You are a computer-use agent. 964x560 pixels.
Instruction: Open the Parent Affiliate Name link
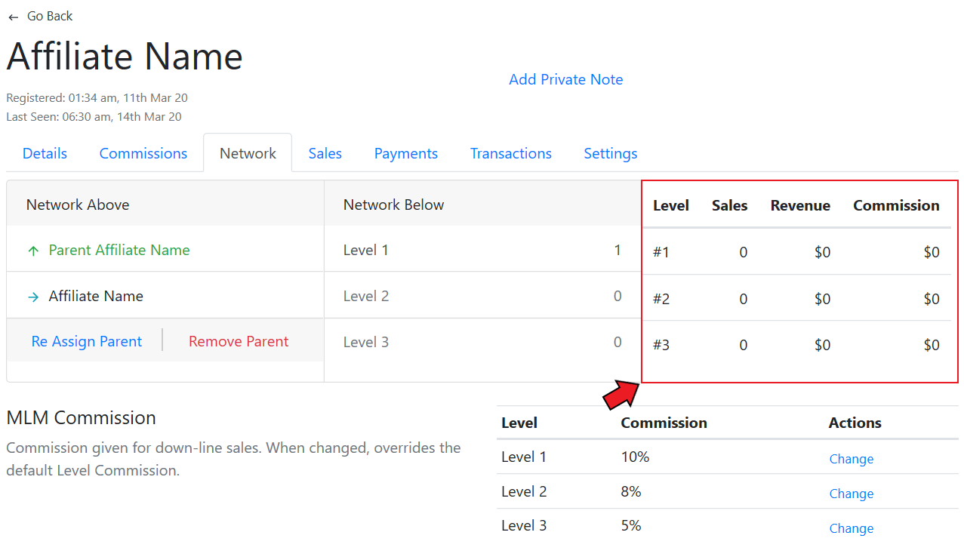[x=119, y=250]
